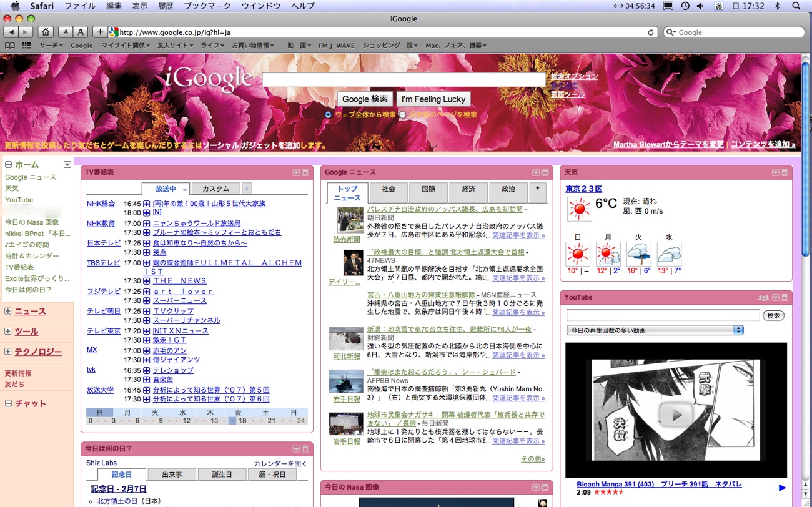Screen dimensions: 812x507
Task: Open the 履歴 menu in menu bar
Action: pos(166,6)
